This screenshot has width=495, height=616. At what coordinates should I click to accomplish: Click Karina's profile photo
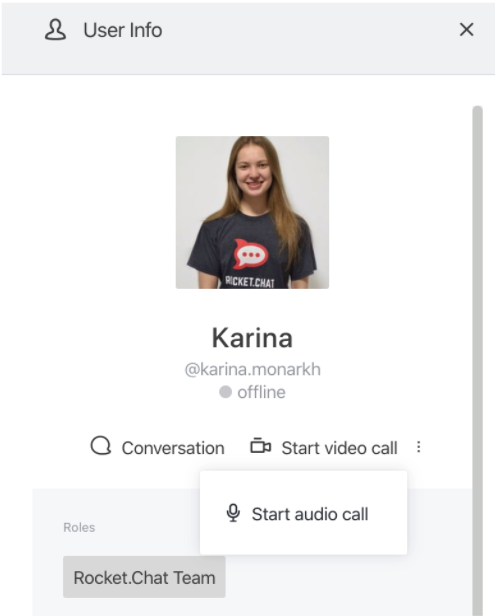tap(252, 213)
